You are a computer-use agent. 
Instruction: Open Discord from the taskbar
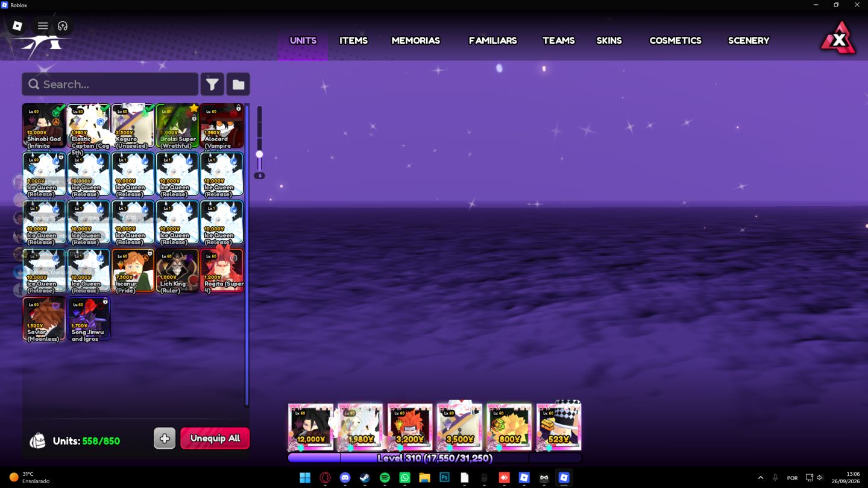pos(345,478)
